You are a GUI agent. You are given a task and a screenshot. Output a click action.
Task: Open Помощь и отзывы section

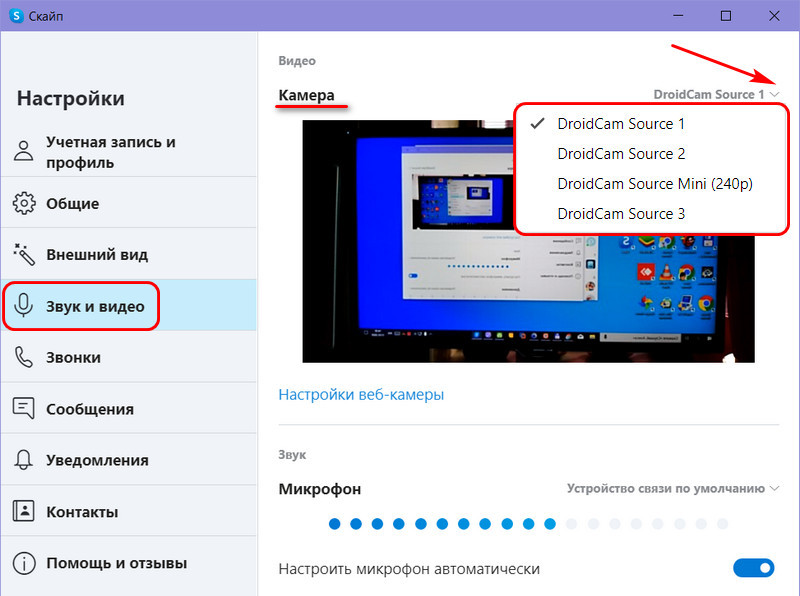(129, 562)
